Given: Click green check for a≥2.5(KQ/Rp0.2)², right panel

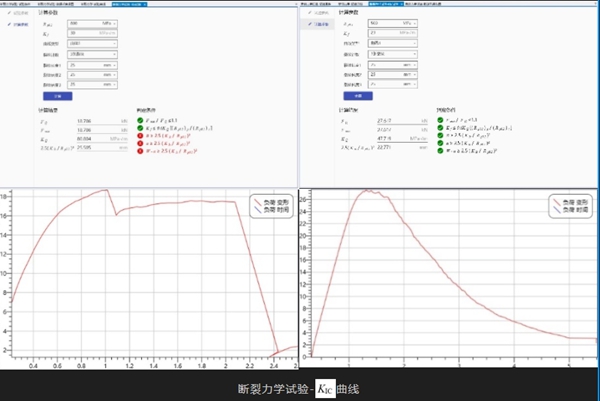Looking at the screenshot, I should coord(440,143).
